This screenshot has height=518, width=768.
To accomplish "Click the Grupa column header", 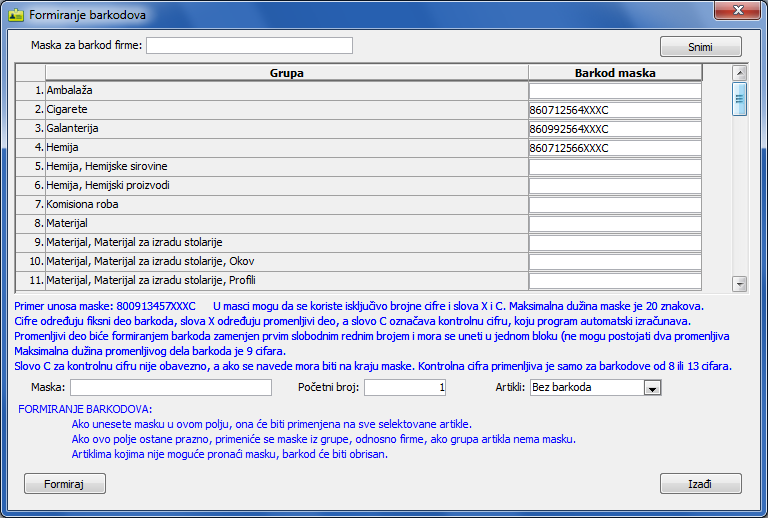I will 286,73.
